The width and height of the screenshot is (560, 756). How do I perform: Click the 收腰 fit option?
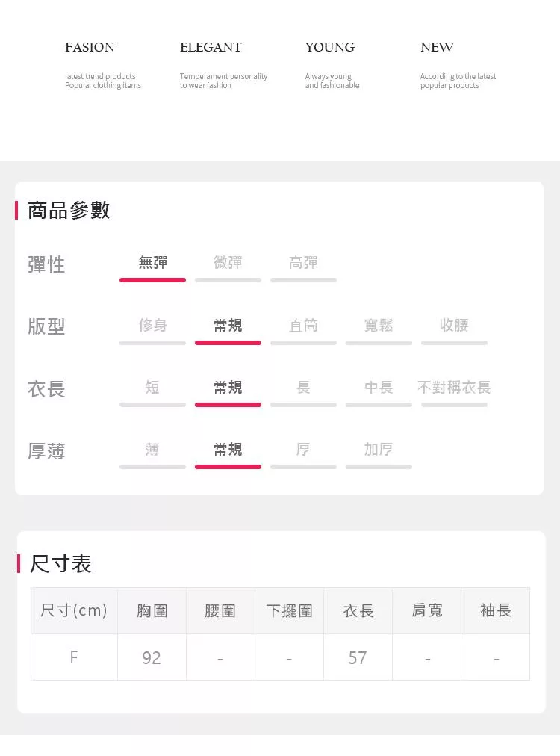pos(454,325)
